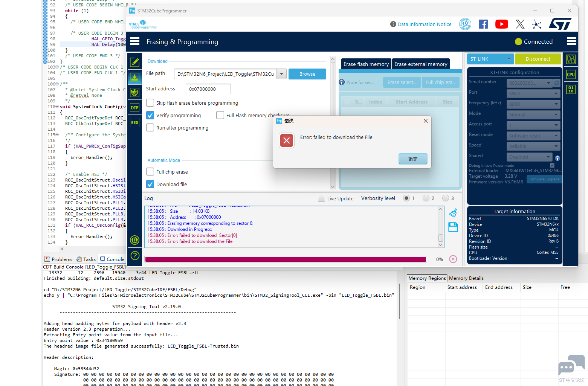Select verbosity level 2 radio button

(x=426, y=198)
